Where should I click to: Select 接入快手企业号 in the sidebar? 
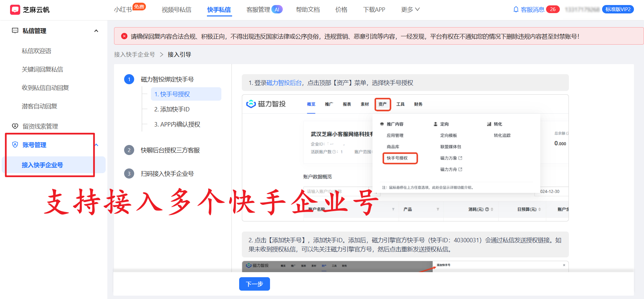click(54, 165)
